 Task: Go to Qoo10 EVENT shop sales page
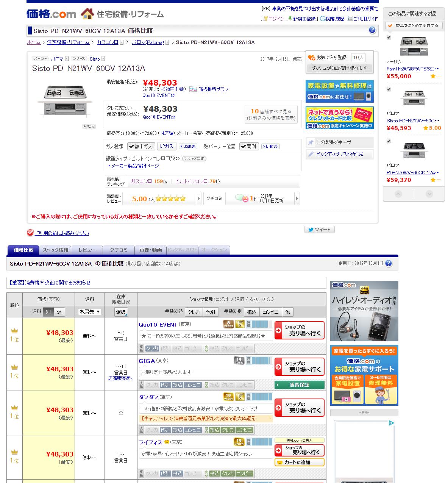click(299, 330)
